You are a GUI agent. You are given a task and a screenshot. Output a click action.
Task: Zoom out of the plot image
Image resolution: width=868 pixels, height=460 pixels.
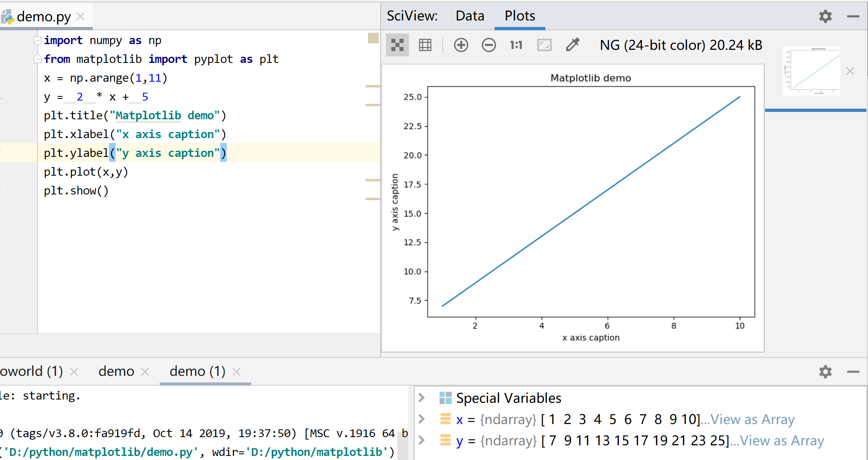tap(489, 45)
